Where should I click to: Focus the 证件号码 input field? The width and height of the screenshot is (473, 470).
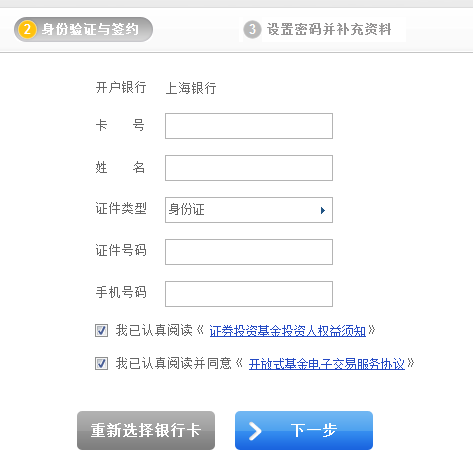[x=249, y=252]
